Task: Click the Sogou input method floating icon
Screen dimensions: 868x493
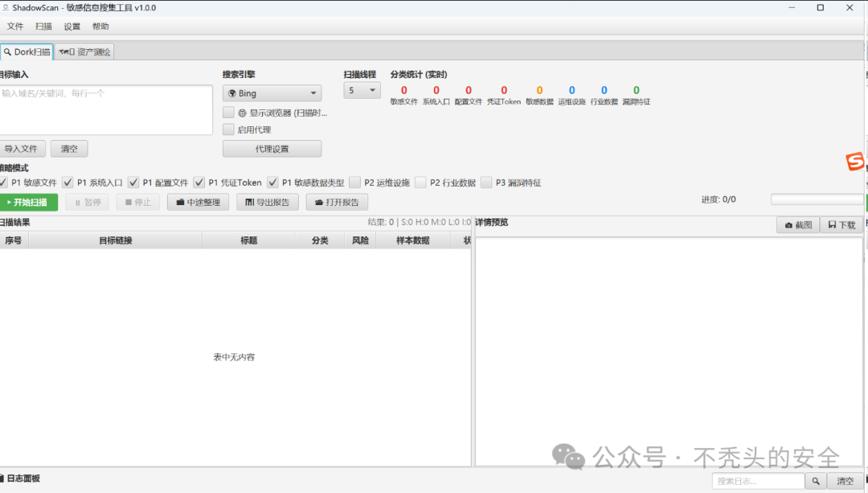Action: click(x=854, y=161)
